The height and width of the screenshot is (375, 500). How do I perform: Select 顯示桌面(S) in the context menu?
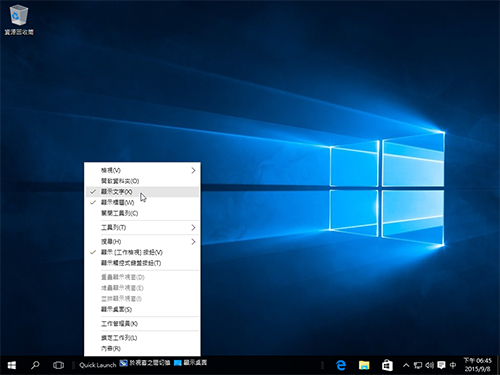pyautogui.click(x=142, y=309)
